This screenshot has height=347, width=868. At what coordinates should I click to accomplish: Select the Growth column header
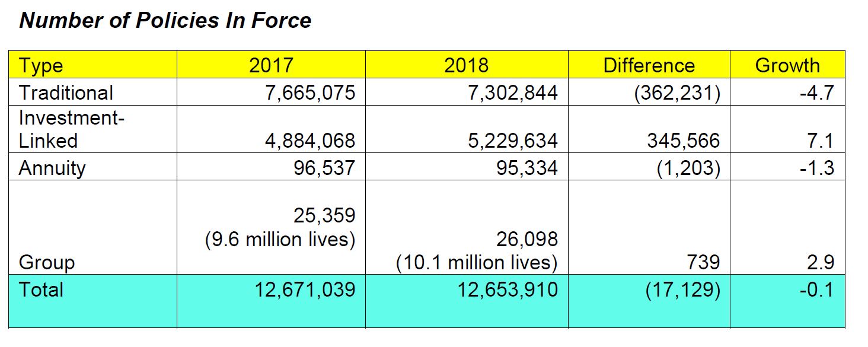click(787, 65)
